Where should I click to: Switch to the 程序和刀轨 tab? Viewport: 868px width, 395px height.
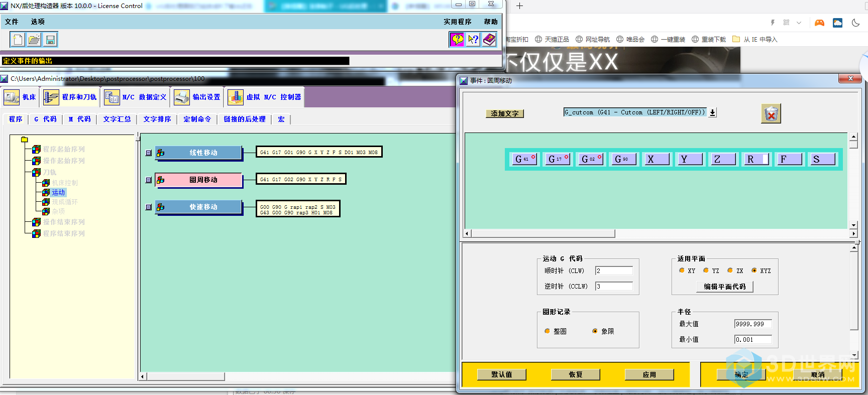(70, 97)
